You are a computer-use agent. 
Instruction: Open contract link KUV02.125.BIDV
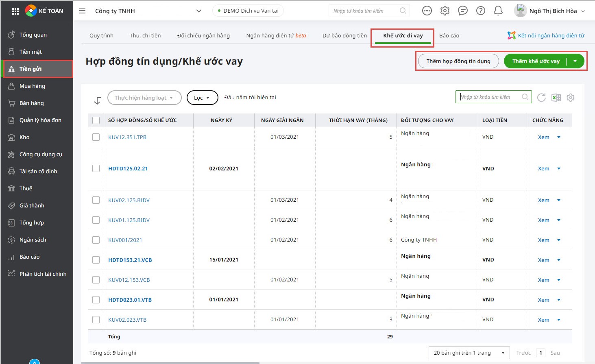point(129,200)
